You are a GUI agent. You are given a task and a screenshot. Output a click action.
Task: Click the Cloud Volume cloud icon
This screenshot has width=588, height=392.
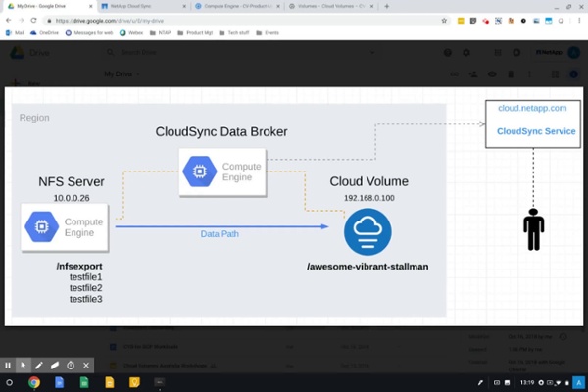367,232
